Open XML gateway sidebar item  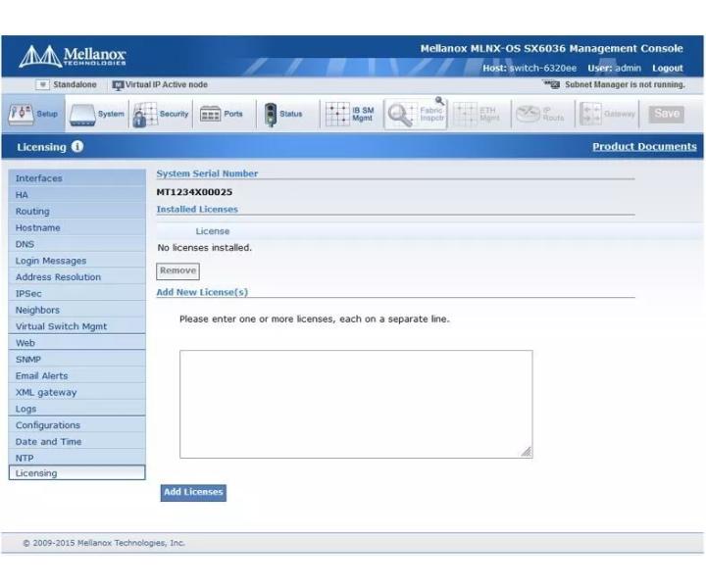click(x=77, y=392)
